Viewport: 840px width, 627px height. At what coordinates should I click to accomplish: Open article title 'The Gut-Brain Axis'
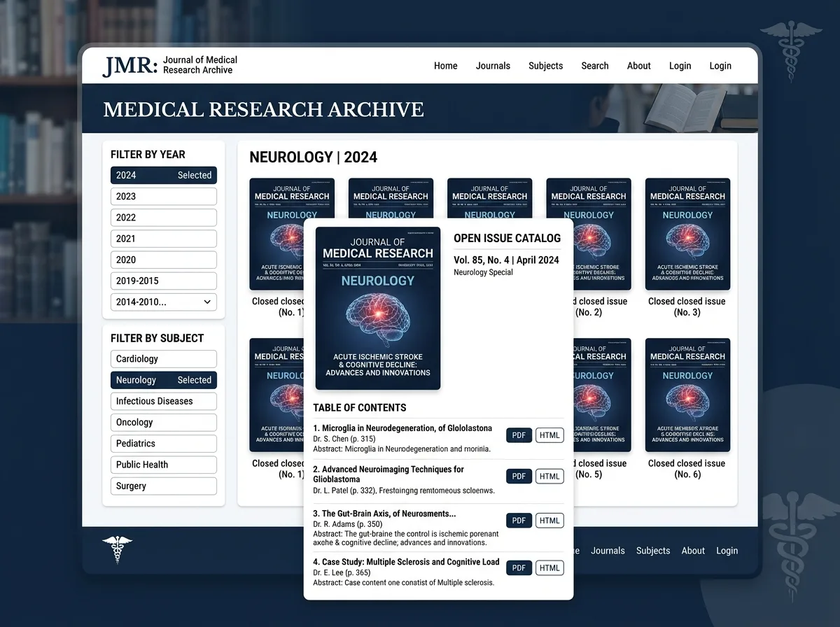[x=384, y=514]
